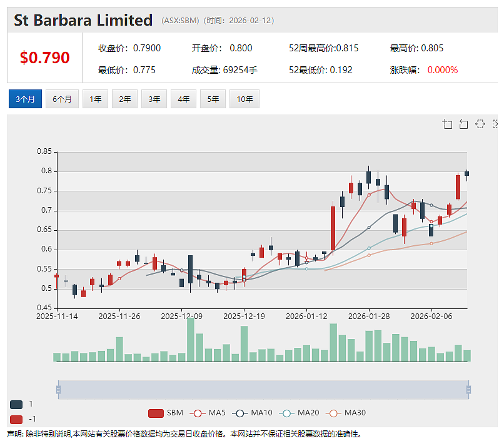
Task: Show the 10年 price history
Action: point(244,99)
